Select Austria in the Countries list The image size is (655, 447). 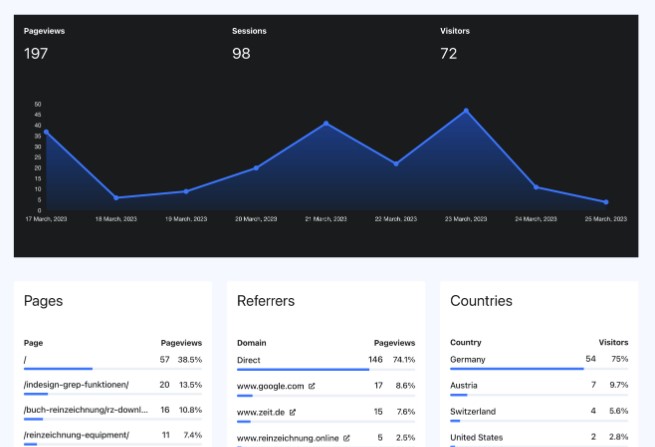click(463, 385)
